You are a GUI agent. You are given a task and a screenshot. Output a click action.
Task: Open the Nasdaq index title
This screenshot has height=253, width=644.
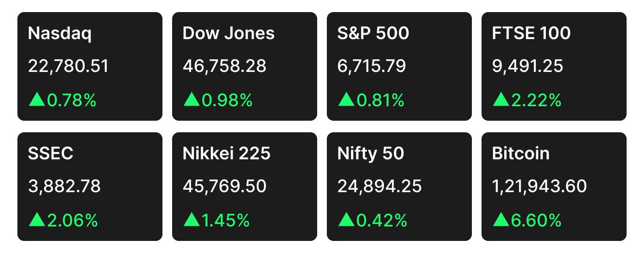click(x=59, y=33)
